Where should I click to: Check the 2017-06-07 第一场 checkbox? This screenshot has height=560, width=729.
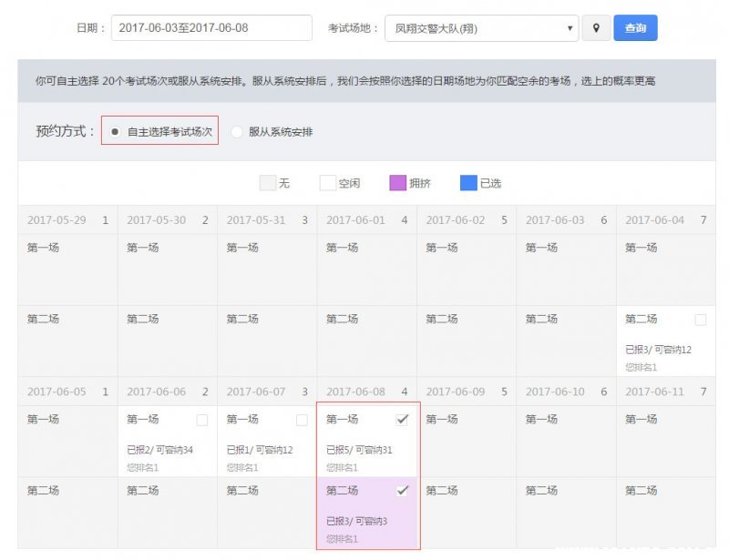pyautogui.click(x=302, y=420)
